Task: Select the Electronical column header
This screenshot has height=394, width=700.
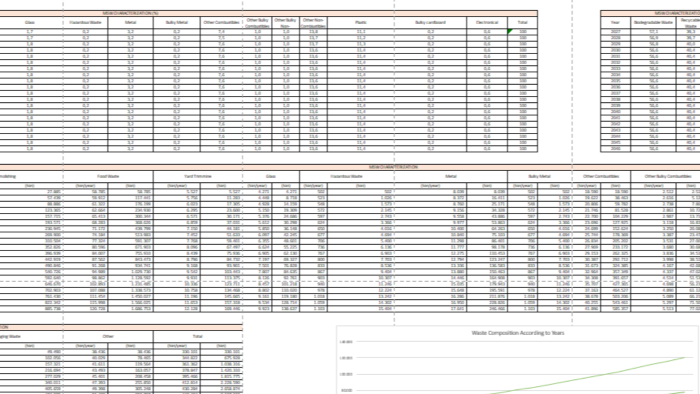Action: [487, 22]
